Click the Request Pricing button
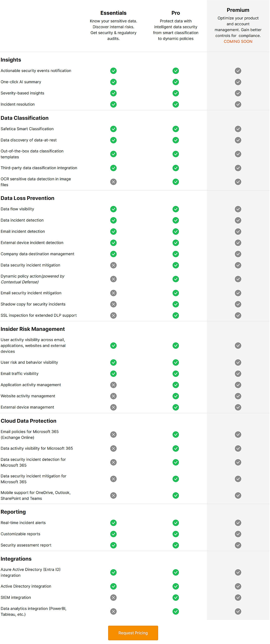The height and width of the screenshot is (644, 270). point(133,633)
